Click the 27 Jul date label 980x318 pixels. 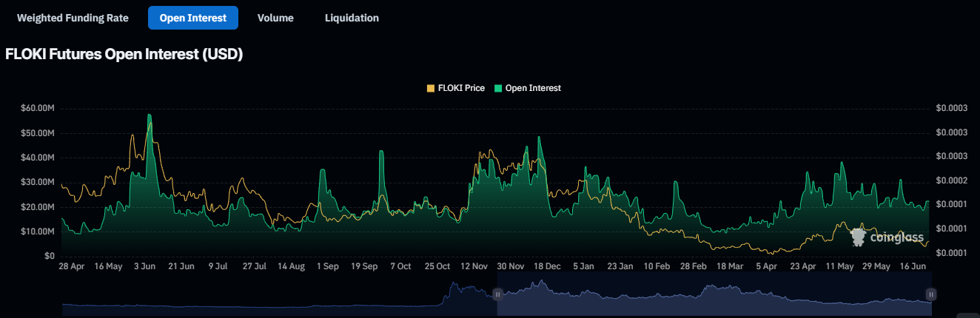[x=254, y=266]
